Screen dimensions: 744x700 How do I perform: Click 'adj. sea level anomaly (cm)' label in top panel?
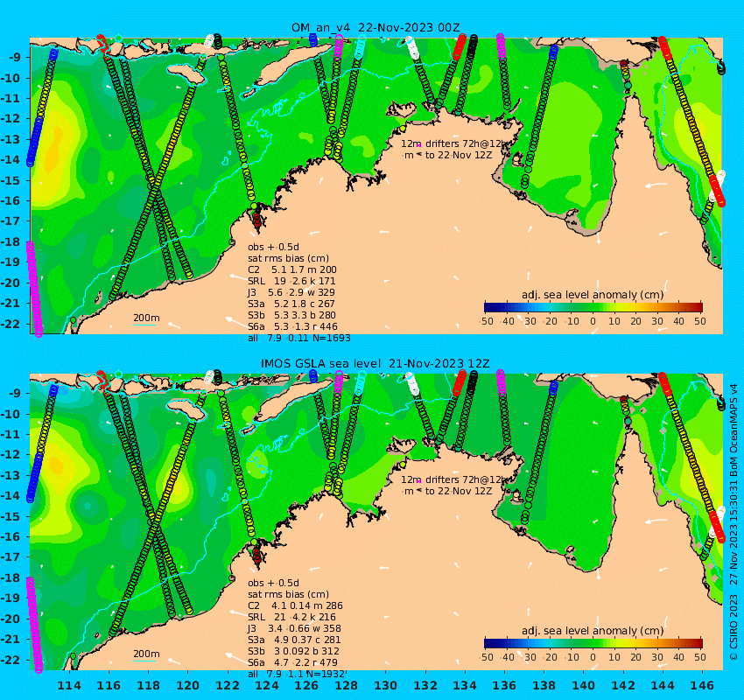(593, 295)
